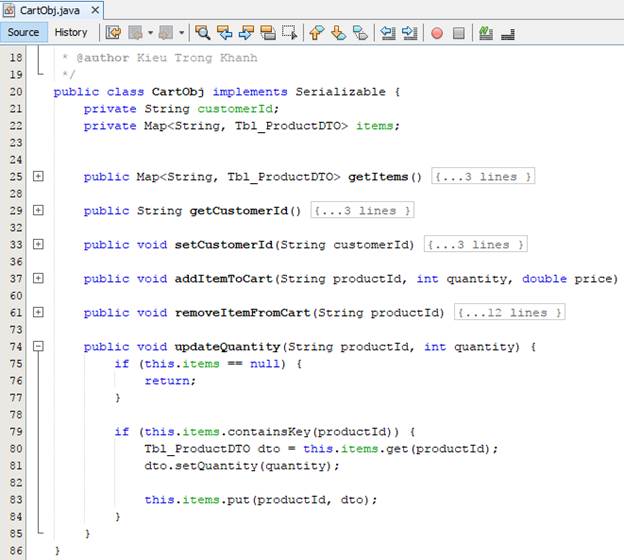Click line number 20 in the gutter
This screenshot has width=624, height=560.
16,92
